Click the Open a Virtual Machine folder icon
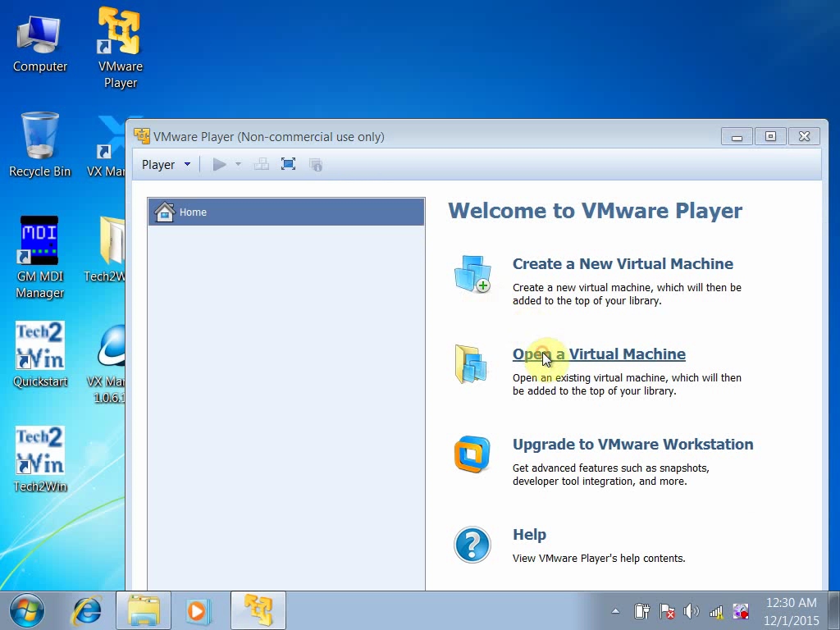Screen dimensions: 840x630 click(x=471, y=364)
